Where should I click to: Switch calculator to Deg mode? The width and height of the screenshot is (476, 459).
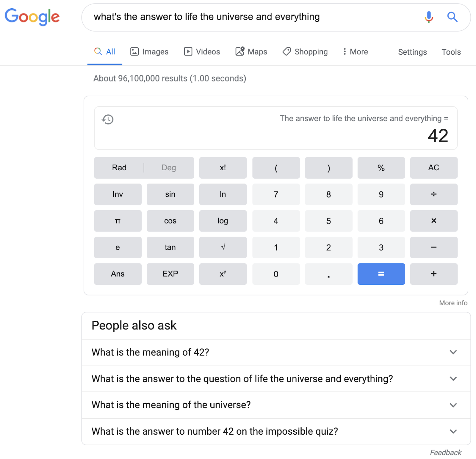pos(169,168)
